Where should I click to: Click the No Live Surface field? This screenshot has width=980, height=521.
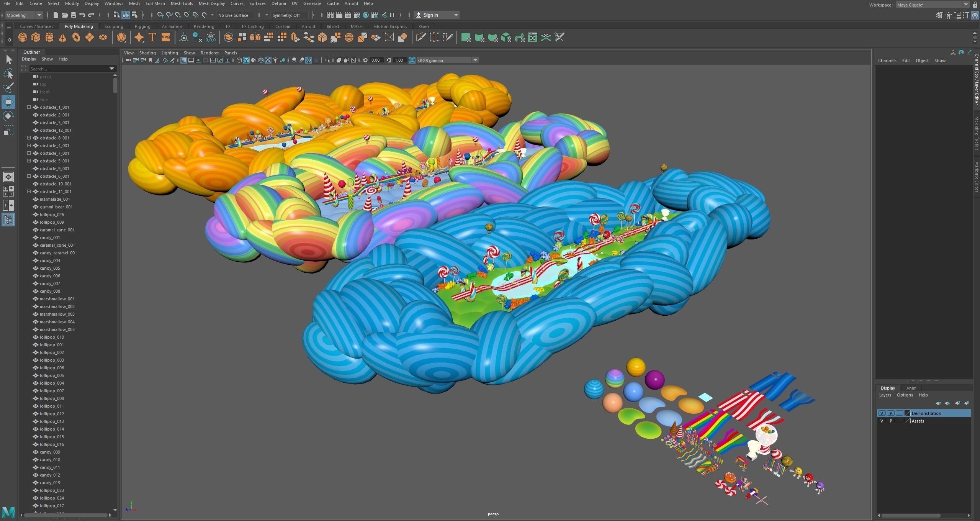[x=235, y=15]
